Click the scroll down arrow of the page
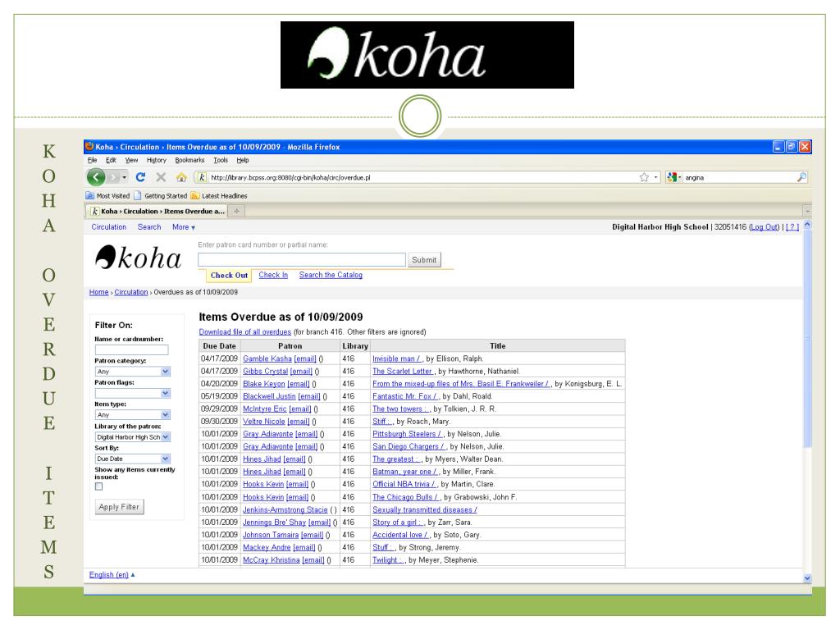Screen dimensions: 840x630 pos(807,578)
